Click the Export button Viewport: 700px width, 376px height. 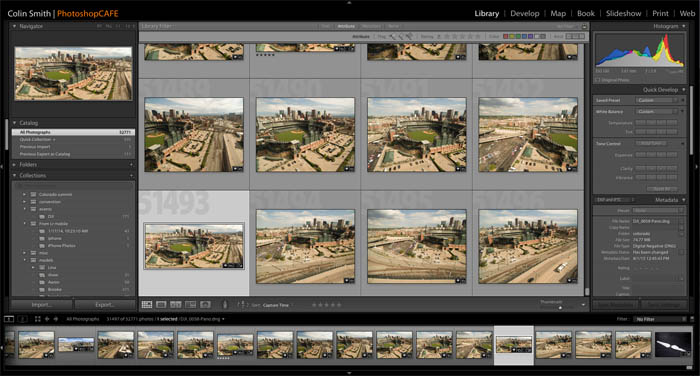(x=105, y=305)
